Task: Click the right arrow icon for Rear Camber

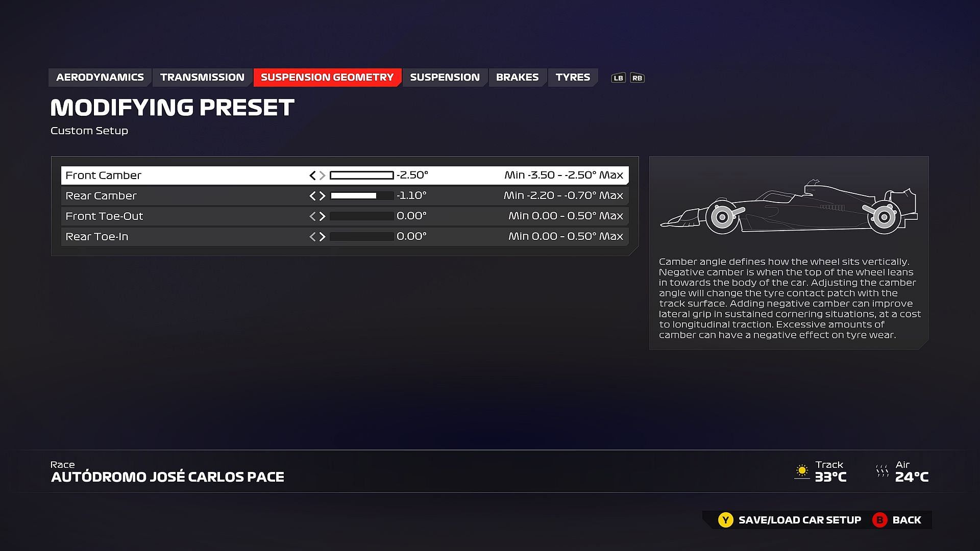Action: [321, 195]
